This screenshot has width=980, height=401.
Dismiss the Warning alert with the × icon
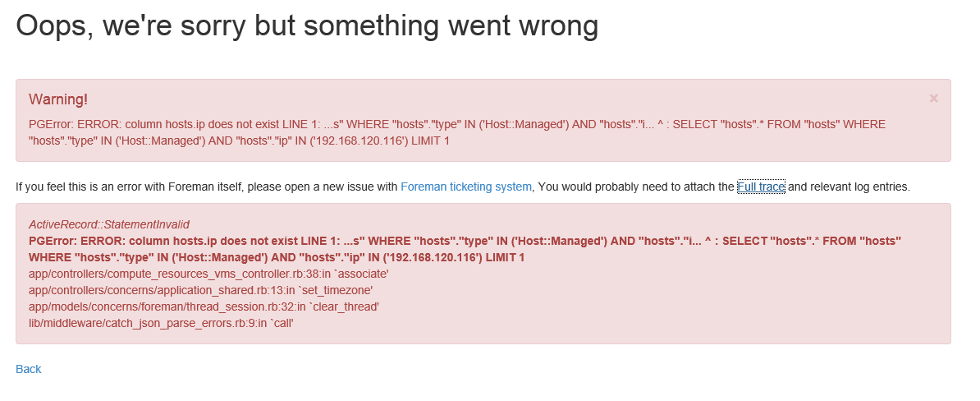tap(934, 99)
